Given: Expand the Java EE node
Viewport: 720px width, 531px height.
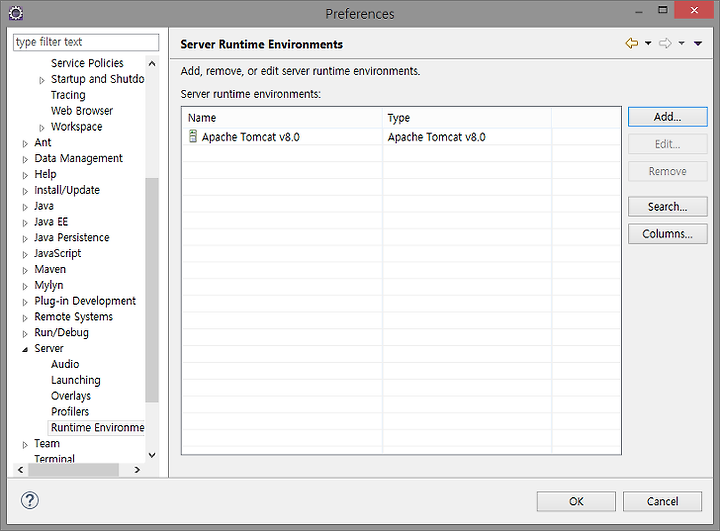Looking at the screenshot, I should point(25,223).
